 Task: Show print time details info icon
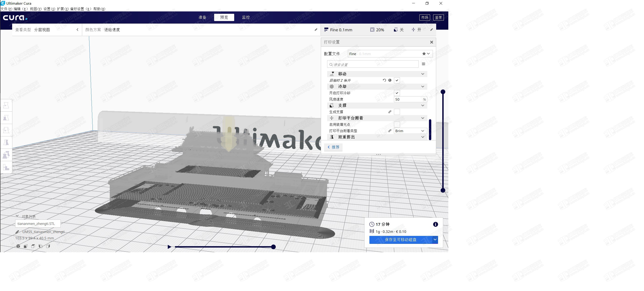pos(435,224)
